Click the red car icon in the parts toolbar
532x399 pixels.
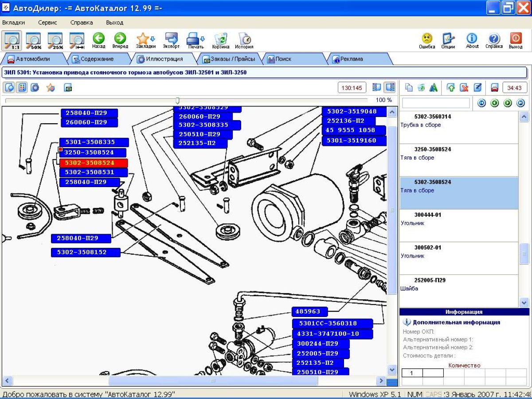[495, 88]
